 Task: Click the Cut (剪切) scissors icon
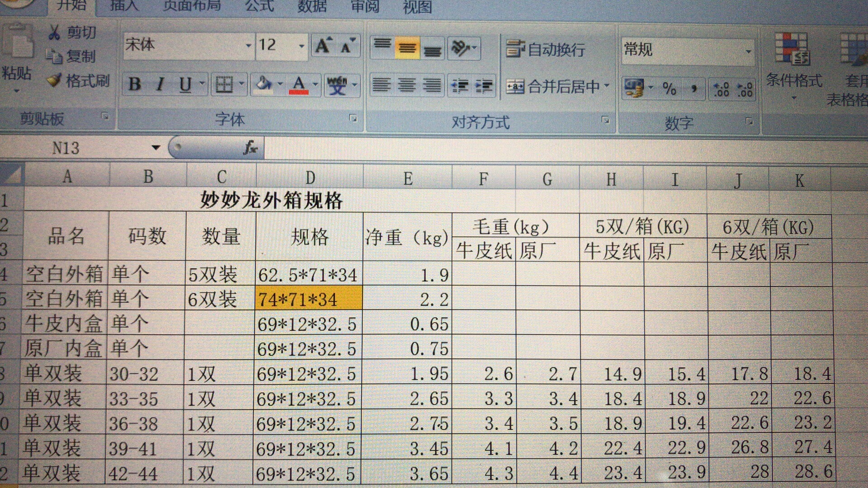click(x=54, y=32)
